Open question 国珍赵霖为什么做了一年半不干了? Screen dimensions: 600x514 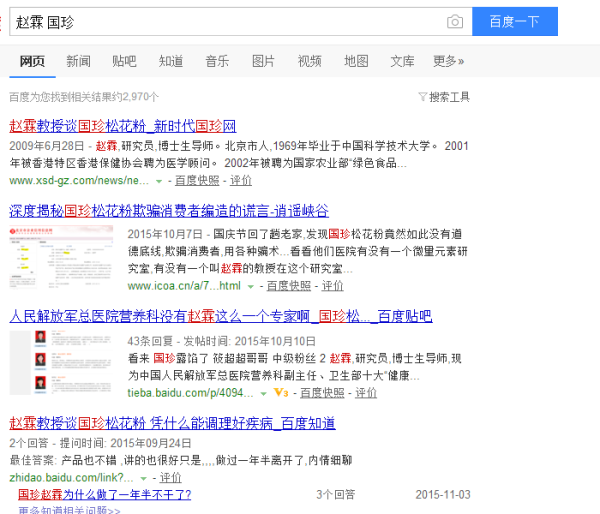[105, 494]
